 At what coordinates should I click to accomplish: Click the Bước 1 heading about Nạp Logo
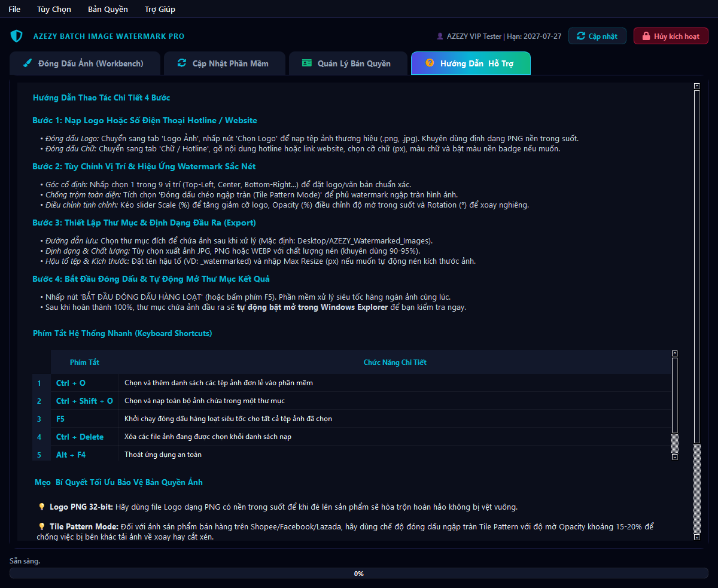point(145,120)
